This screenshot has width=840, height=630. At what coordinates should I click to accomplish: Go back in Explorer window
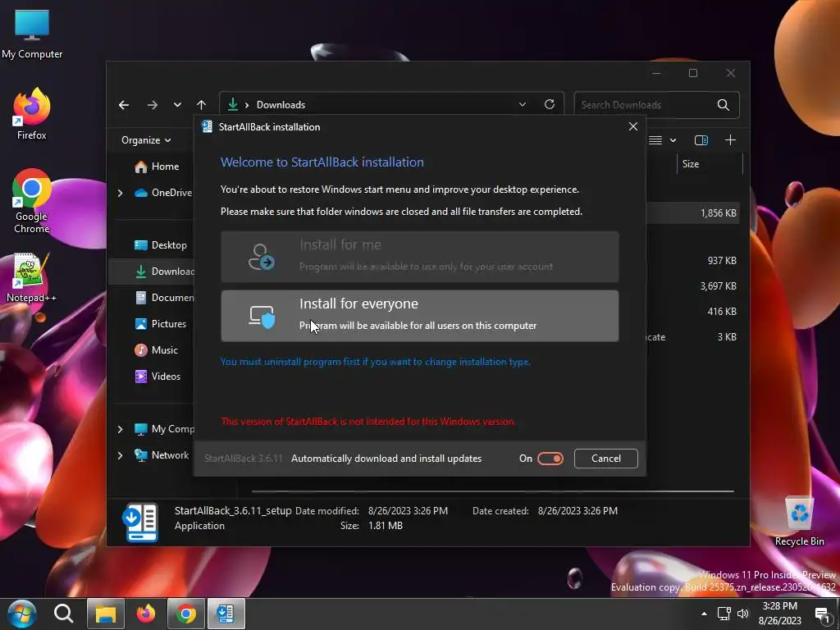tap(124, 105)
